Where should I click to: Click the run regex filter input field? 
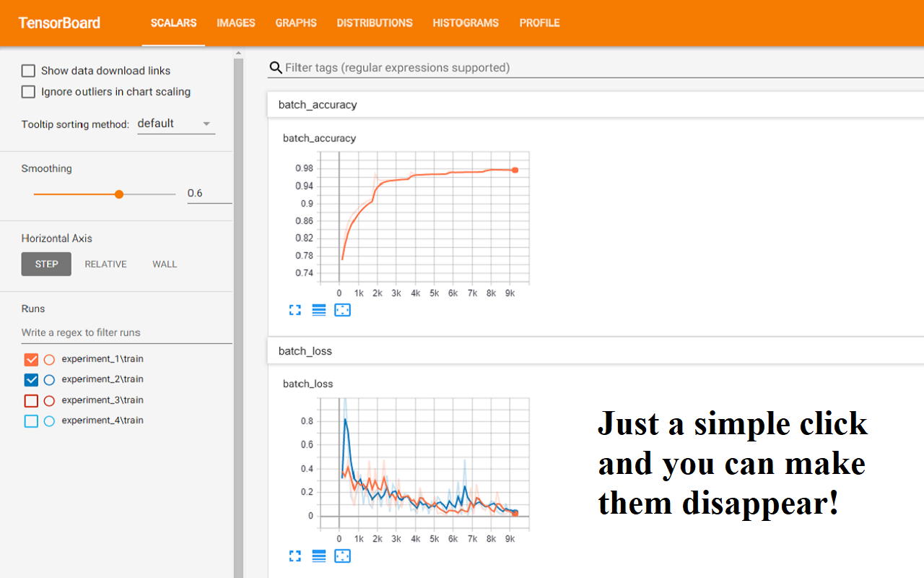101,332
